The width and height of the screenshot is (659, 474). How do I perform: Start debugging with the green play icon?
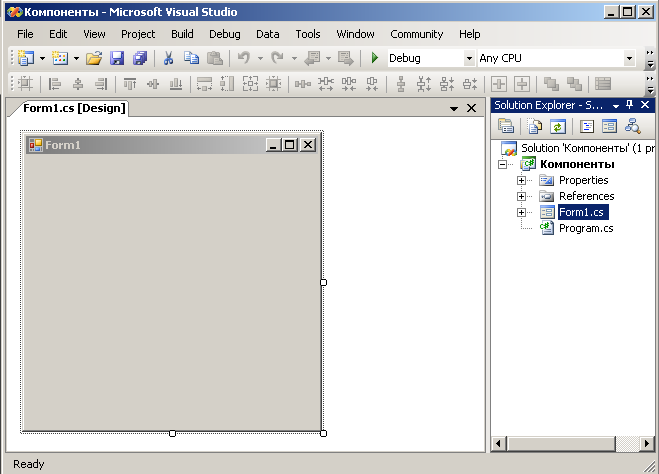pos(374,58)
